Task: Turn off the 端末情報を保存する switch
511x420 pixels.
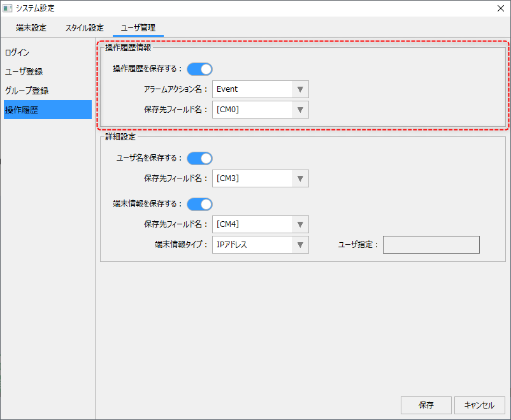Action: (199, 204)
